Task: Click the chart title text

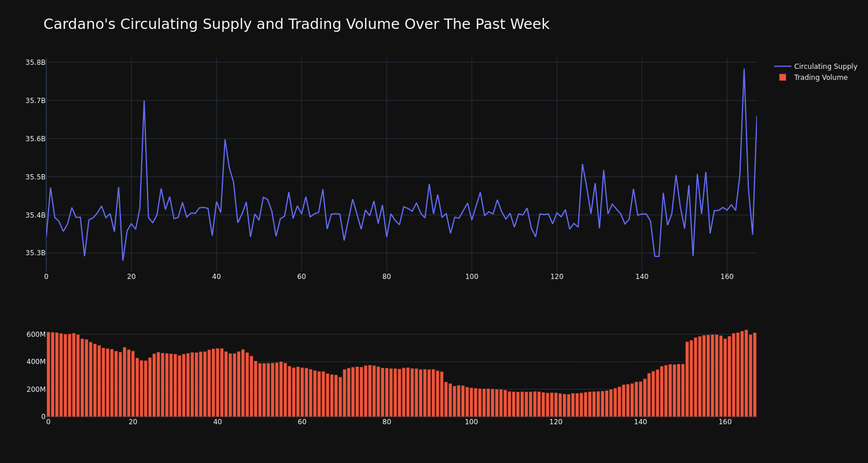Action: [x=296, y=24]
